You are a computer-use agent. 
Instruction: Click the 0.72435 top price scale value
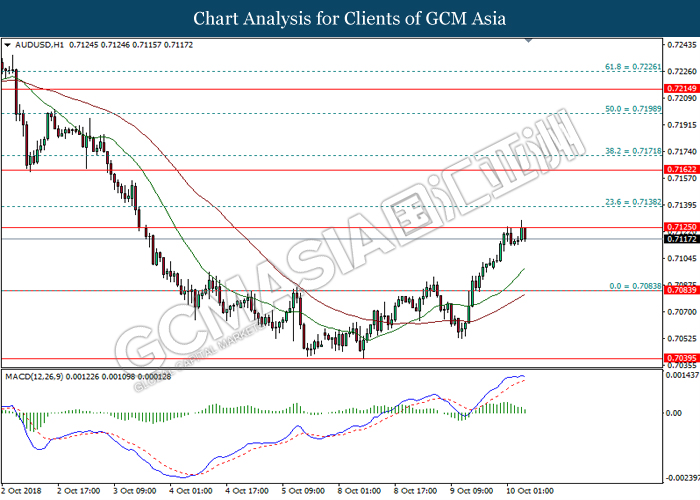point(681,45)
